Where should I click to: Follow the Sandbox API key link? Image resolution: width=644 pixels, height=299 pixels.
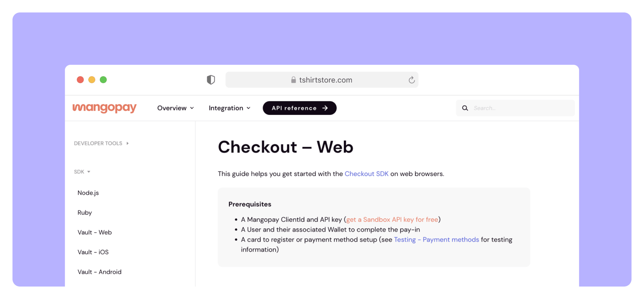click(x=392, y=219)
